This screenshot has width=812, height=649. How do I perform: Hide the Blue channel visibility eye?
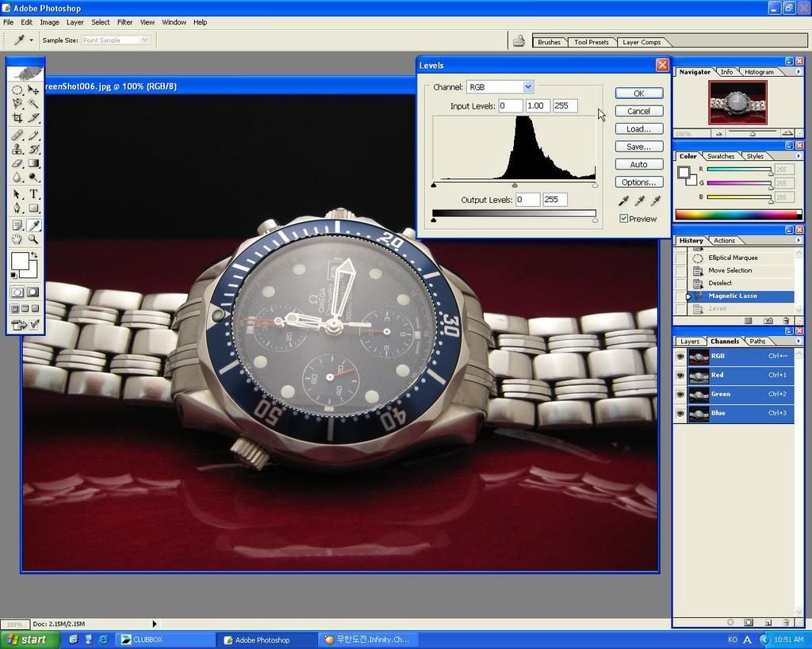[x=680, y=414]
